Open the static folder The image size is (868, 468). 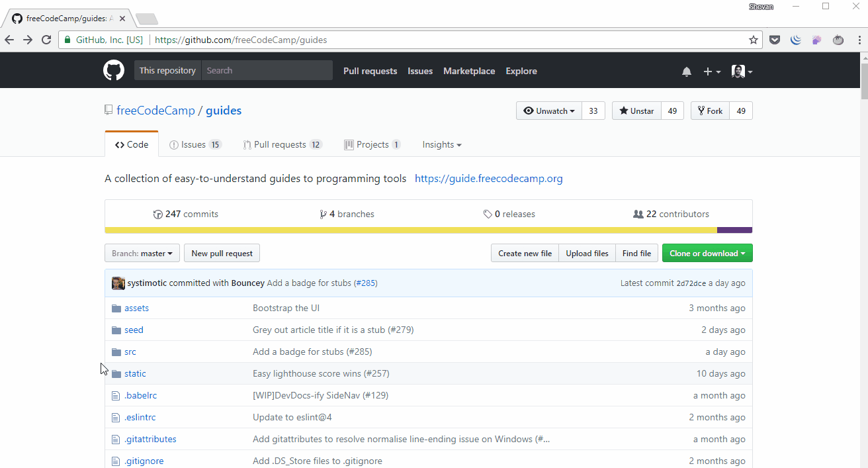135,373
